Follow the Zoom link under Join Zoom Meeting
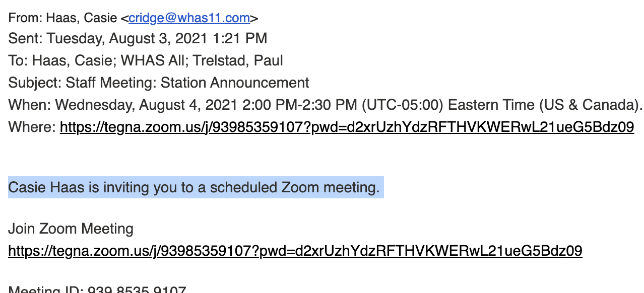Viewport: 644px width, 293px height. [x=295, y=251]
